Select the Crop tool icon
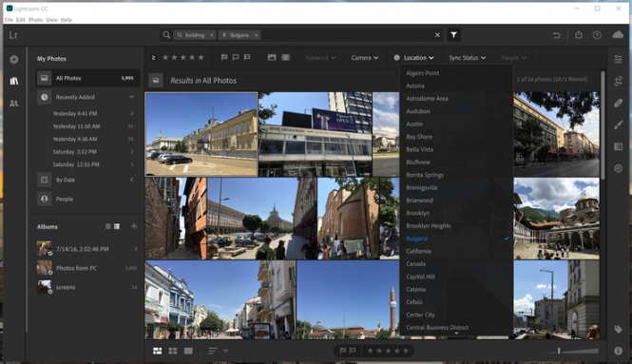Image resolution: width=632 pixels, height=364 pixels. [619, 81]
